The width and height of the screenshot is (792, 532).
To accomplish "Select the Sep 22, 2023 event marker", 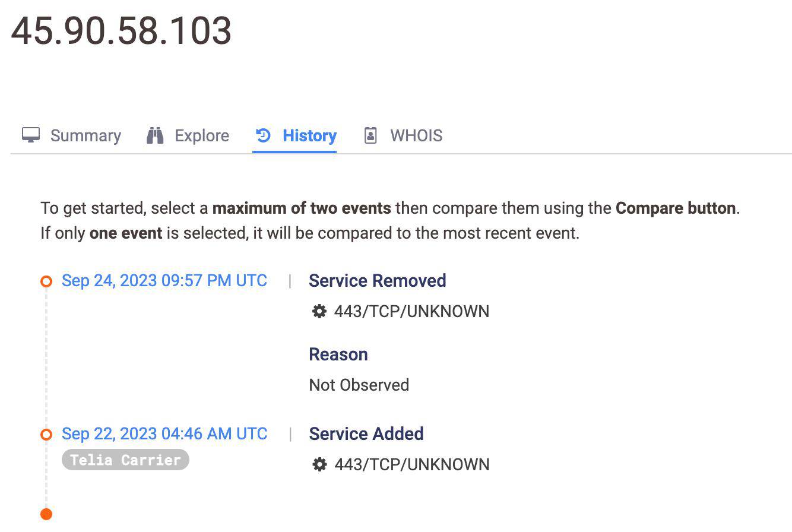I will coord(46,435).
